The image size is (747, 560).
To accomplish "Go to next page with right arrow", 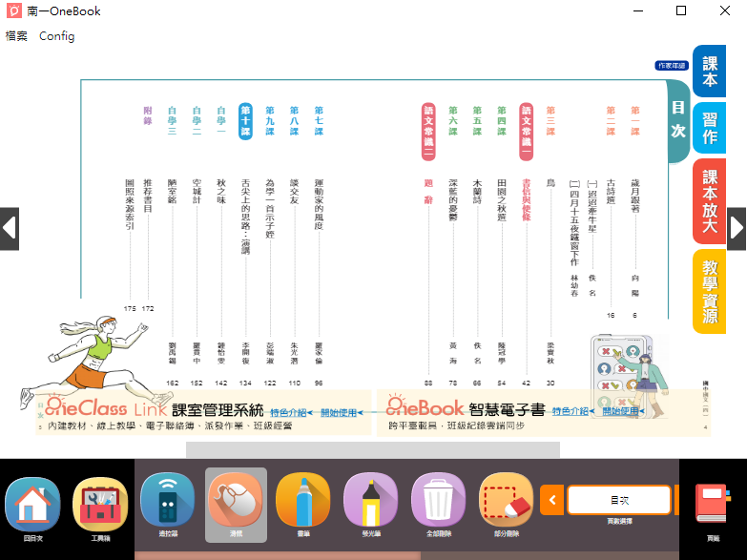I will (x=737, y=229).
